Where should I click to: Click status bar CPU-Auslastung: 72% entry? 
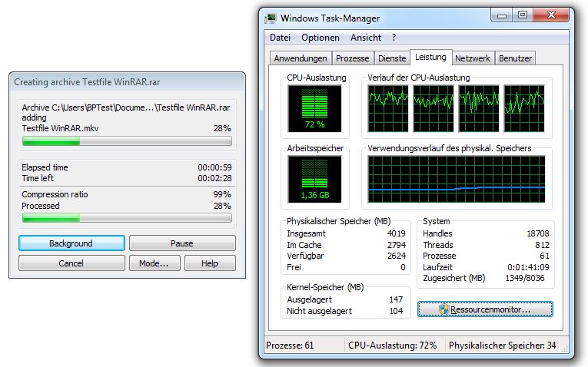(392, 346)
